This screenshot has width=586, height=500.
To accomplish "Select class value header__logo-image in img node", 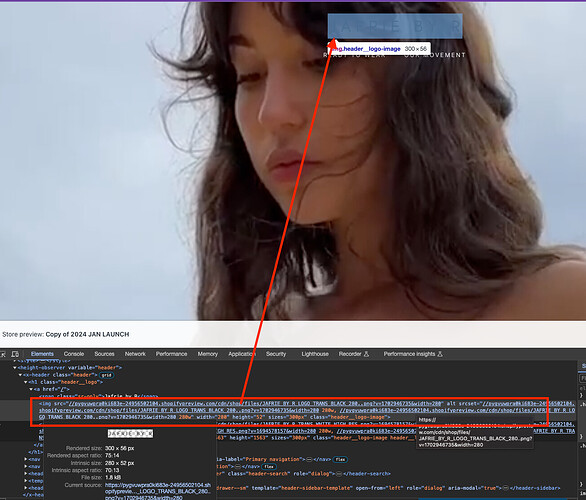I will pyautogui.click(x=358, y=417).
